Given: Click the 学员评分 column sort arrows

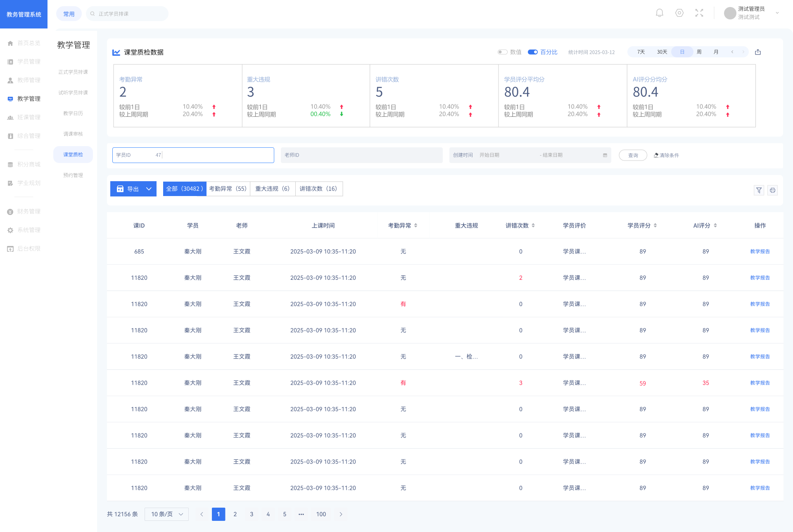Looking at the screenshot, I should pyautogui.click(x=655, y=225).
